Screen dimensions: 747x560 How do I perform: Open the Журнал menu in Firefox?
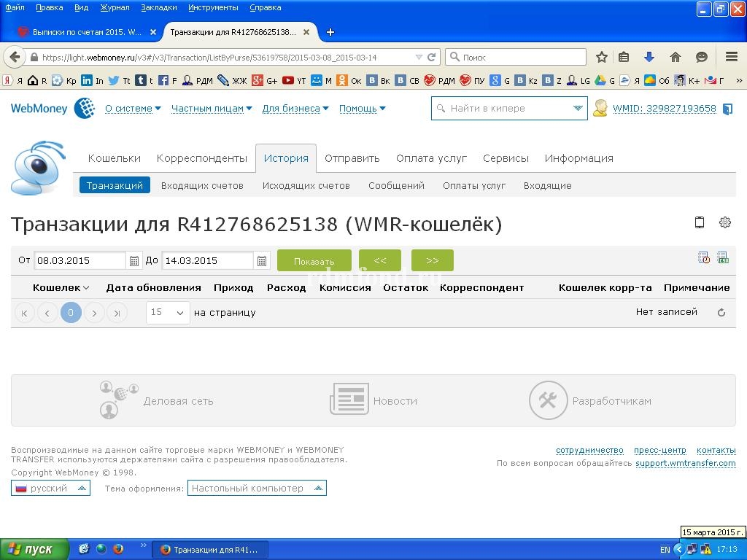tap(115, 7)
